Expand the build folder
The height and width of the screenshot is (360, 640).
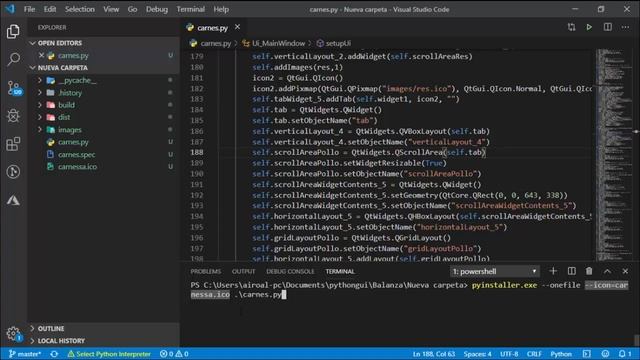40,105
